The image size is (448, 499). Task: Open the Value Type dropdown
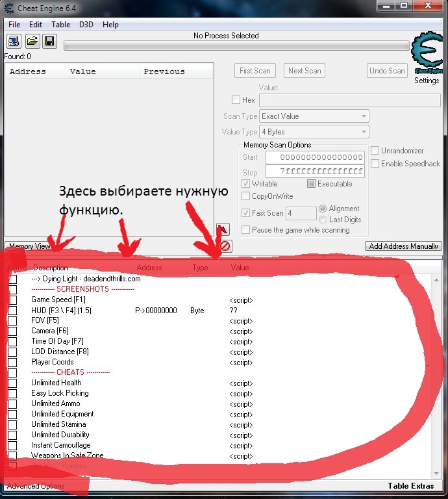click(x=314, y=132)
